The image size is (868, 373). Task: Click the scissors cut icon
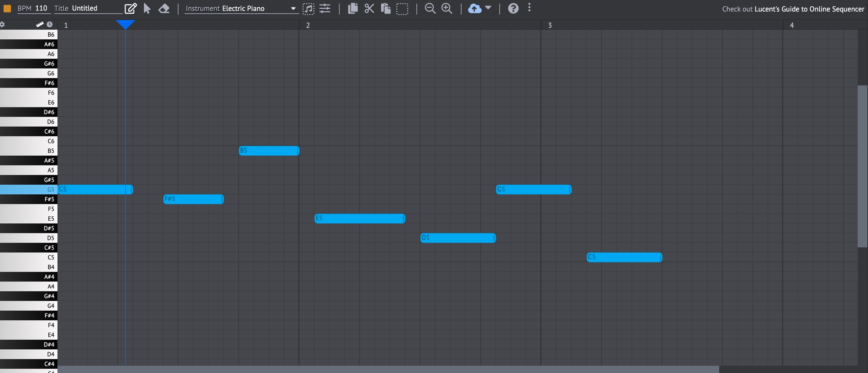coord(369,8)
